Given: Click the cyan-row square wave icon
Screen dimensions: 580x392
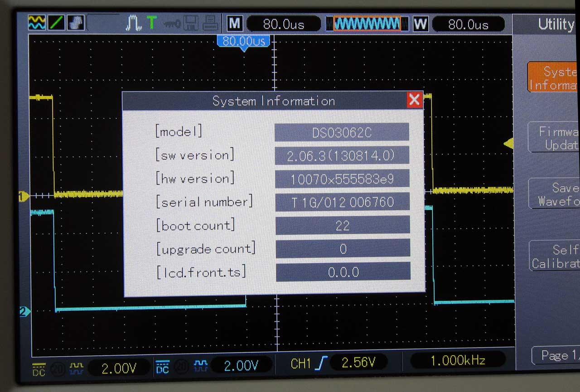Looking at the screenshot, I should pyautogui.click(x=200, y=366).
